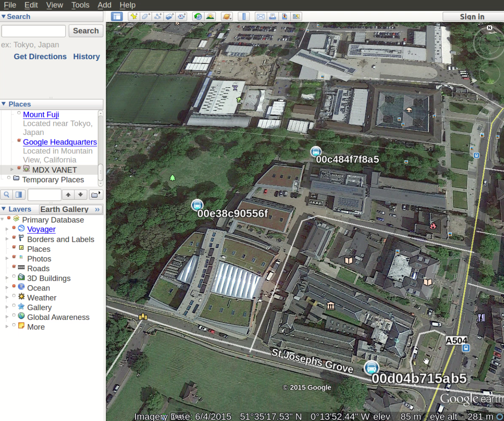Select vehicle marker 00c484f7f8a5 on map
504x421 pixels.
pyautogui.click(x=316, y=152)
